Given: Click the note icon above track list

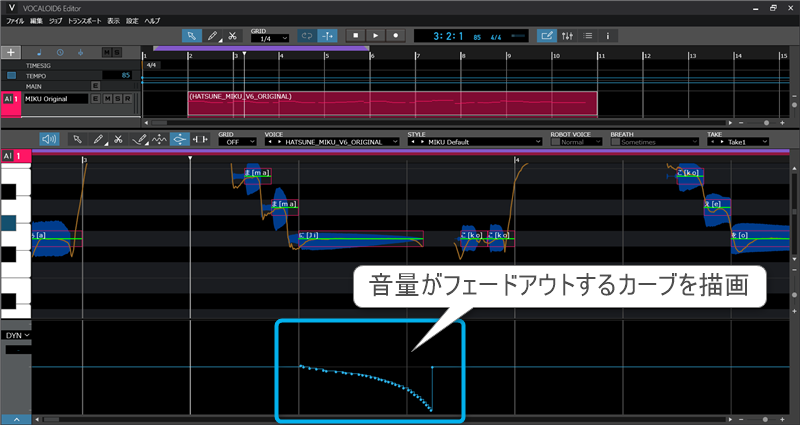Looking at the screenshot, I should point(40,52).
